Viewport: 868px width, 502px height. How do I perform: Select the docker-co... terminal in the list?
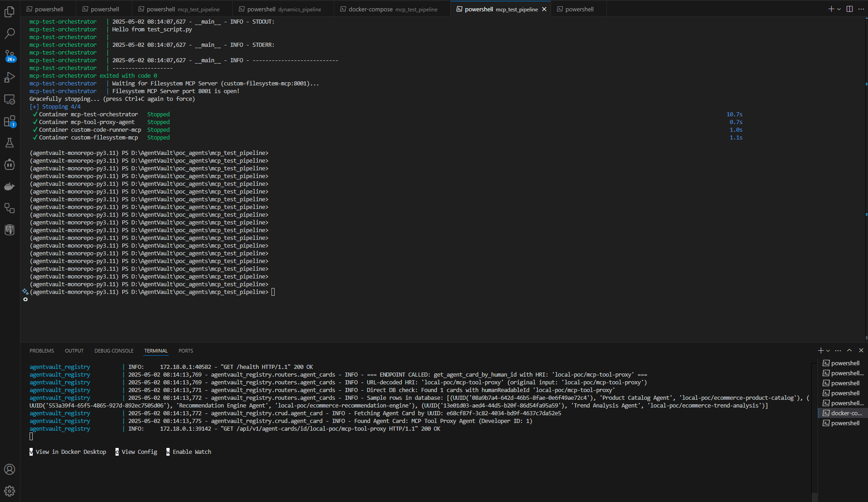(843, 413)
